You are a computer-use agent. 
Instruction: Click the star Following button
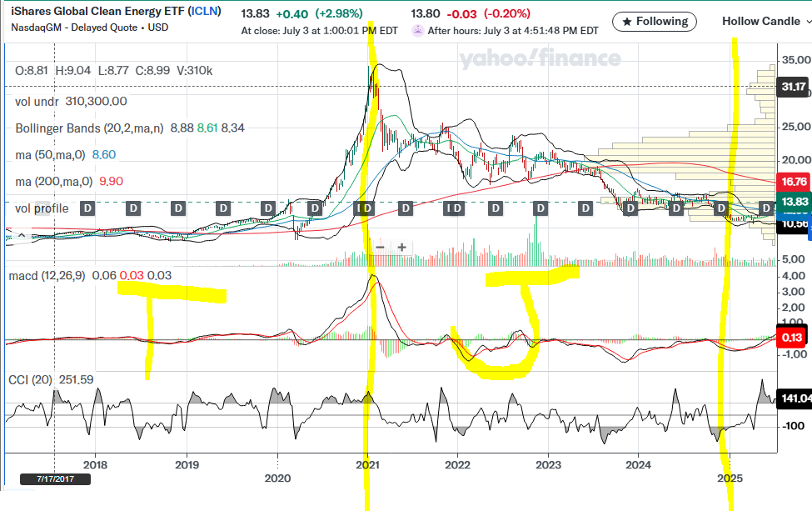(655, 21)
